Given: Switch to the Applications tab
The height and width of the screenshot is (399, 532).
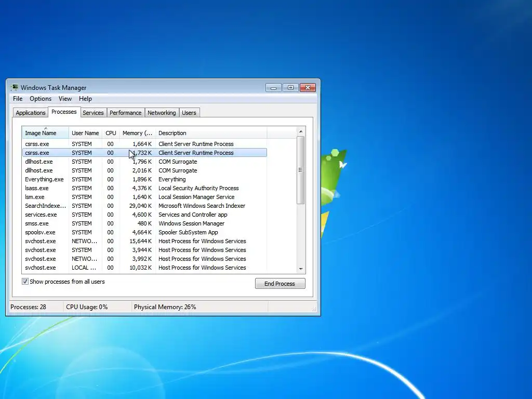Looking at the screenshot, I should (31, 113).
